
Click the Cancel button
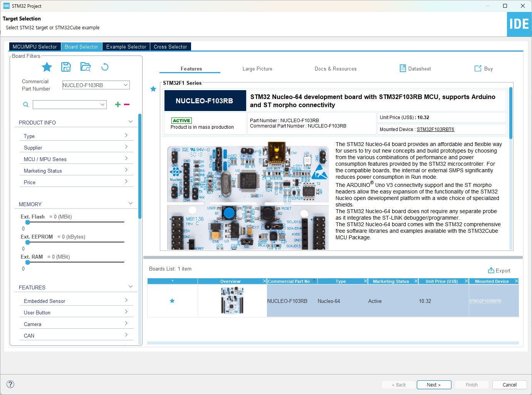click(509, 385)
